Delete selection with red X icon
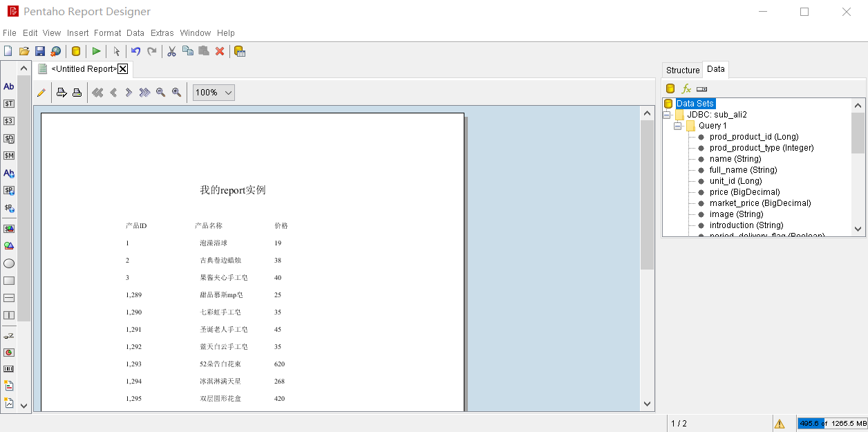Screen dimensions: 868x432 220,51
